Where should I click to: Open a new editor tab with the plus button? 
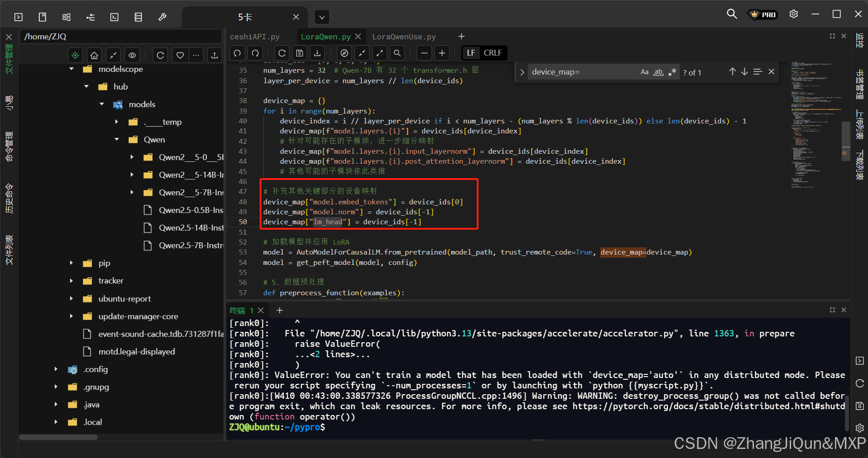461,36
